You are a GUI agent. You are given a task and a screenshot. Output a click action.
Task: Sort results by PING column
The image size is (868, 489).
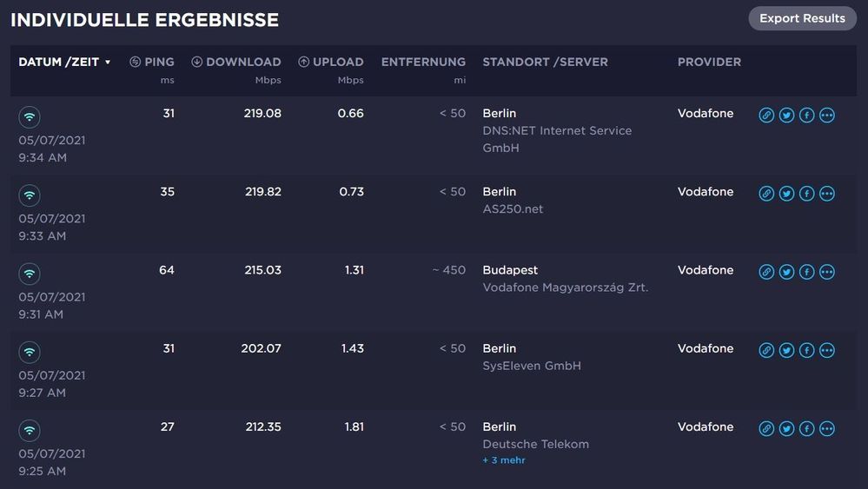tap(152, 63)
